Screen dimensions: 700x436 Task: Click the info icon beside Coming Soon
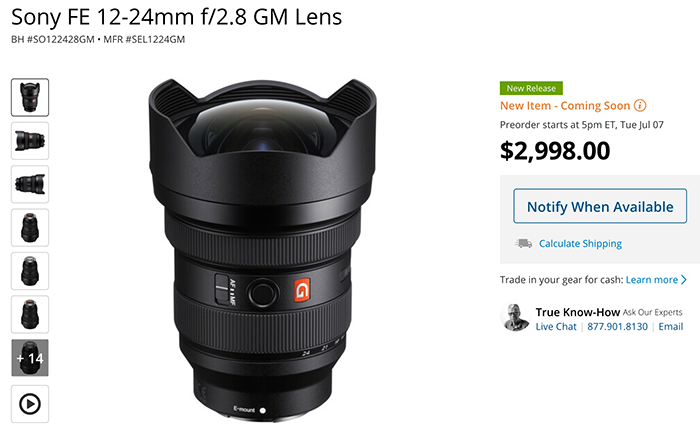[640, 106]
